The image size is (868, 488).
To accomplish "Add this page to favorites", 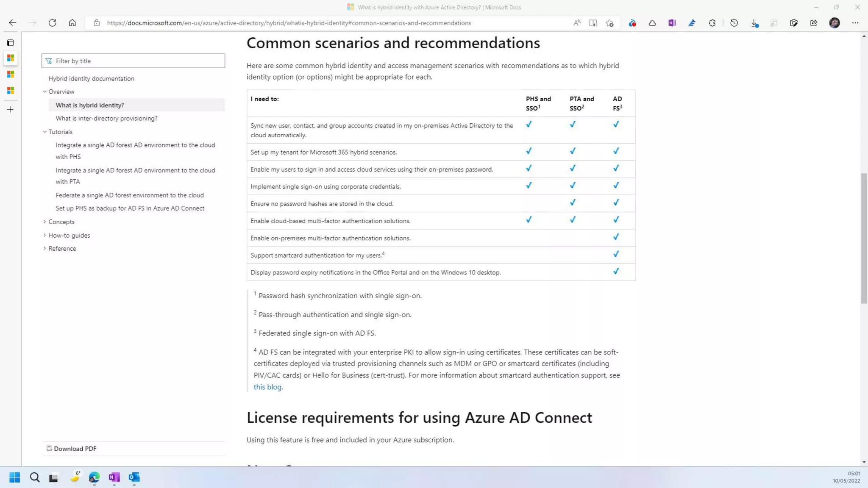I will coord(609,23).
